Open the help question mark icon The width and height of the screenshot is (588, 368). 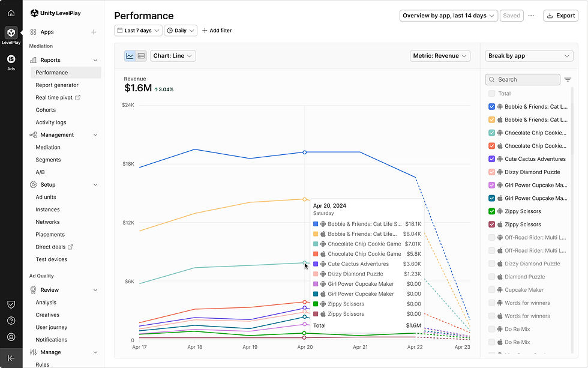point(11,321)
